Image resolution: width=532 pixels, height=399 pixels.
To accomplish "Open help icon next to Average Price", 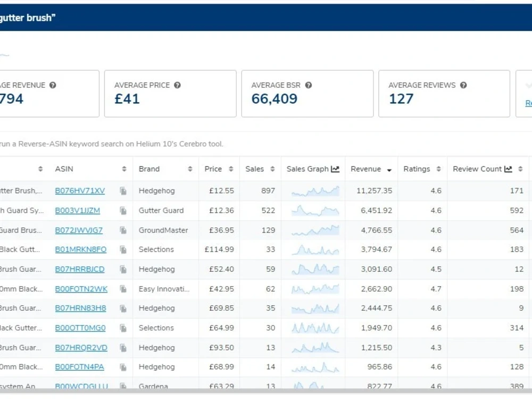I will tap(177, 85).
